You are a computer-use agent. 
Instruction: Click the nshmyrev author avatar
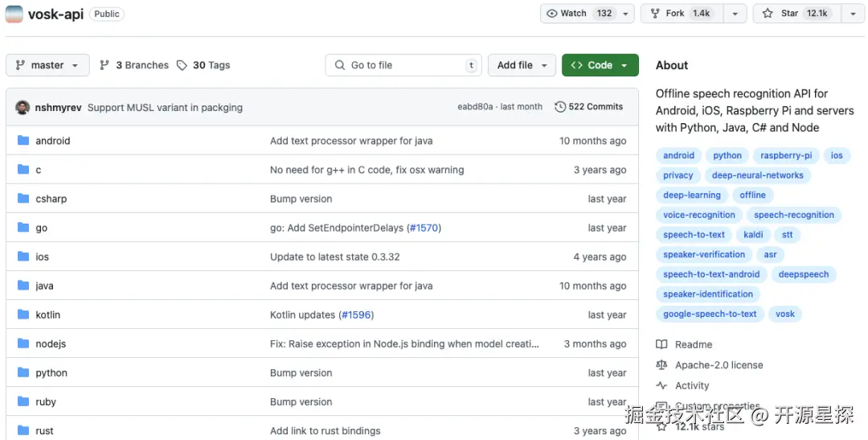click(23, 107)
